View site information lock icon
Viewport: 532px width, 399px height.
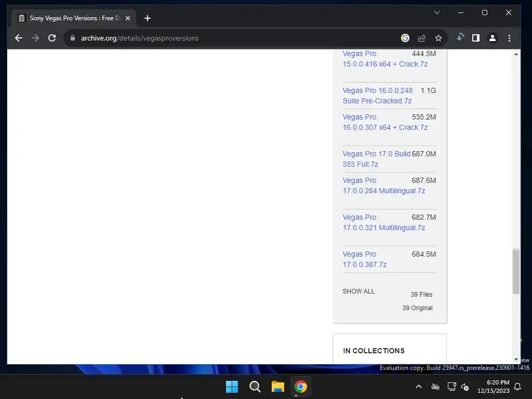click(x=72, y=38)
